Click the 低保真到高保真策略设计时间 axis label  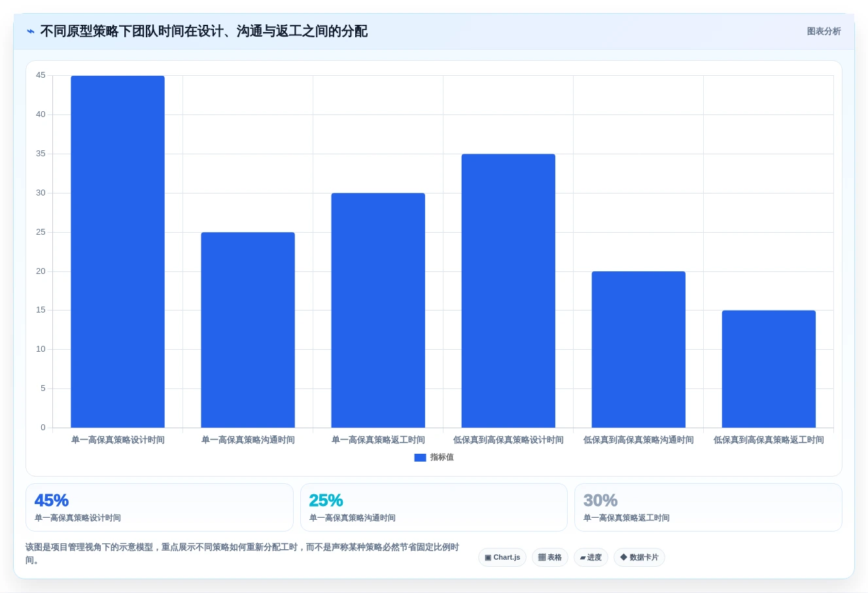(508, 440)
